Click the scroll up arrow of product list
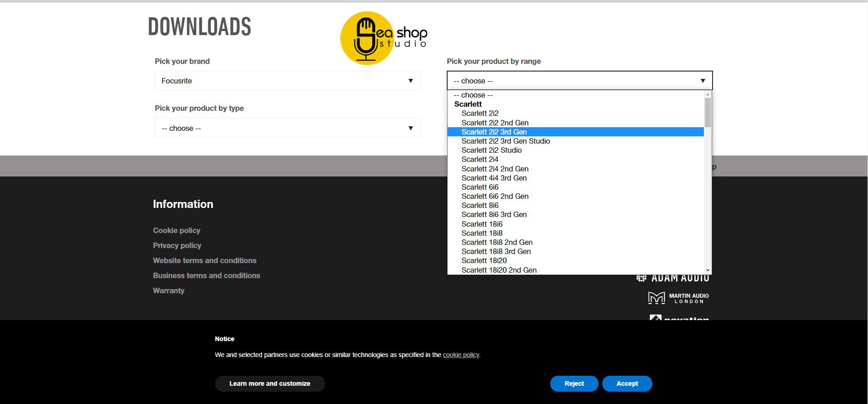 [x=708, y=94]
